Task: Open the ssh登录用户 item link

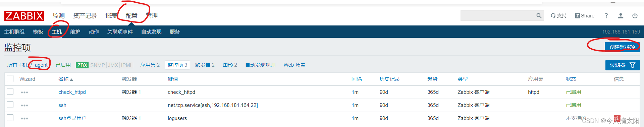Action: [x=72, y=118]
